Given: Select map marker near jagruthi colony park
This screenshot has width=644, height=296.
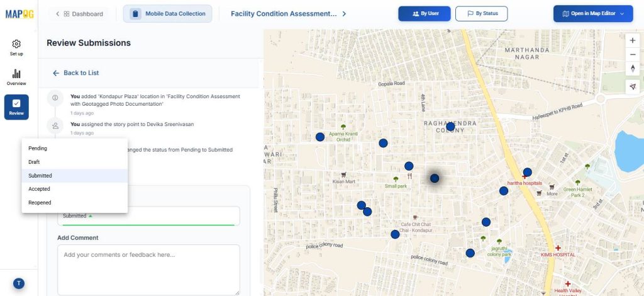Looking at the screenshot, I should click(470, 253).
